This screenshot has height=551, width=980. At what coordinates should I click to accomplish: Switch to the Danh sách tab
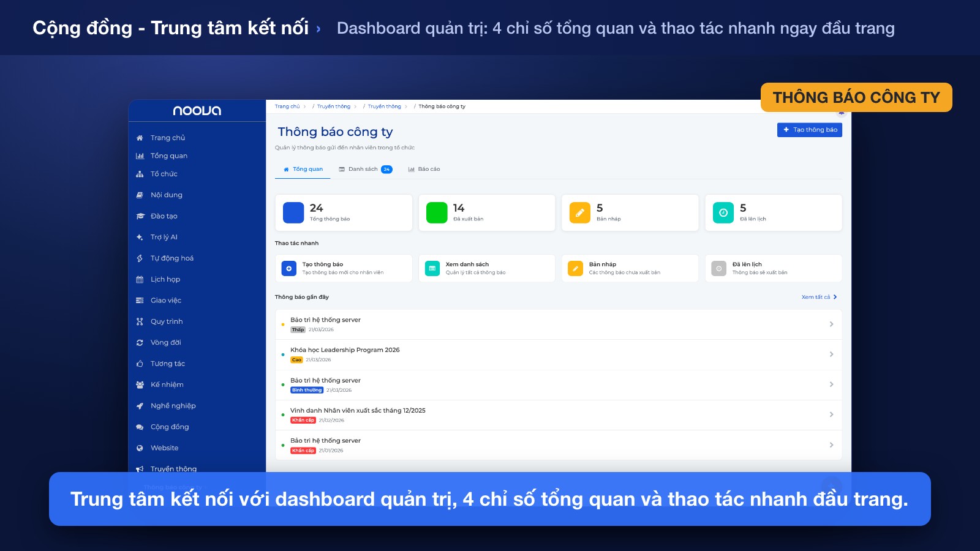pyautogui.click(x=365, y=169)
